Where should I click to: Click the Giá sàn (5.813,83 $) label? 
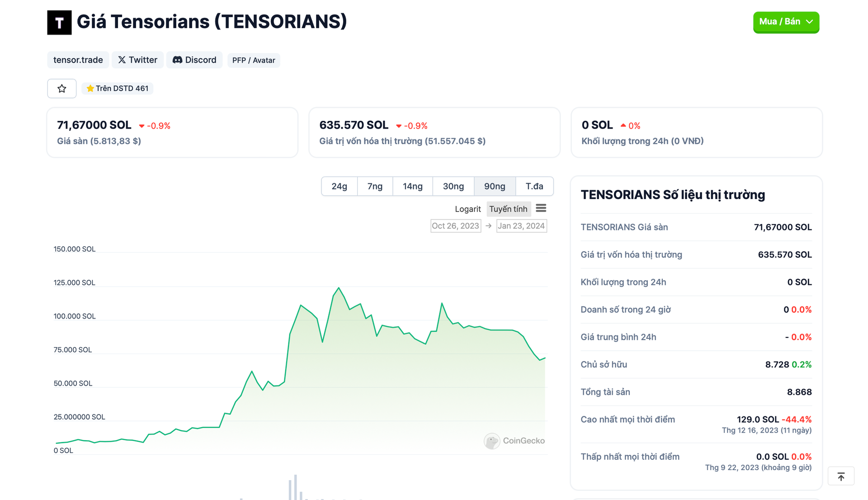[x=99, y=141]
